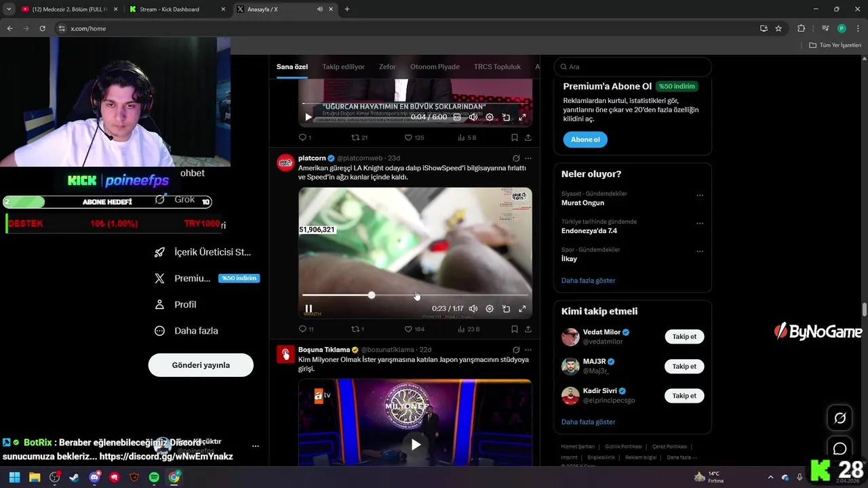Play the top Uğurcan video
This screenshot has width=868, height=488.
pyautogui.click(x=309, y=117)
